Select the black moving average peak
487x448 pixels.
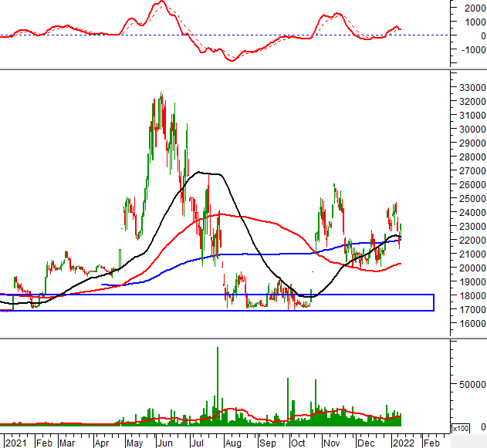(x=201, y=172)
